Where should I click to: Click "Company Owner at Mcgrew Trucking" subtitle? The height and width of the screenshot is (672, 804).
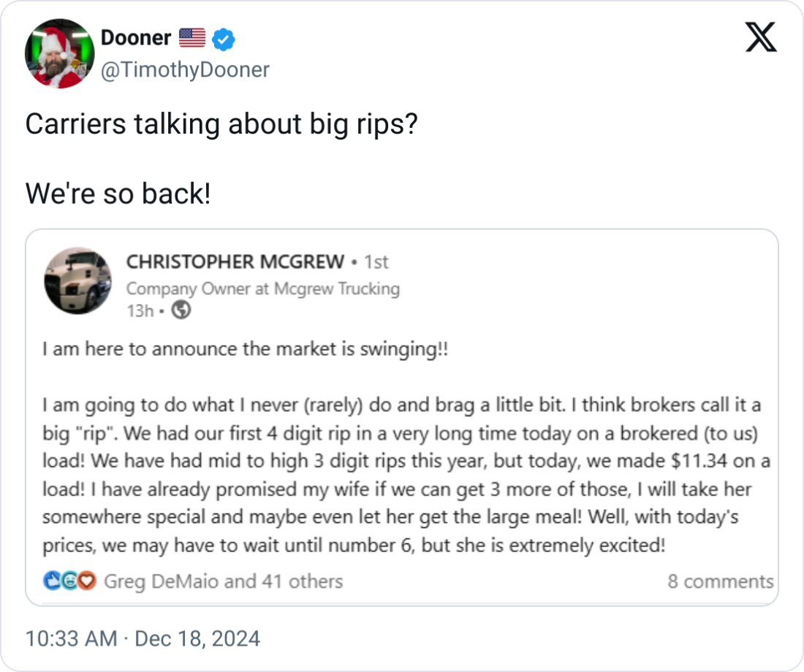(x=262, y=289)
